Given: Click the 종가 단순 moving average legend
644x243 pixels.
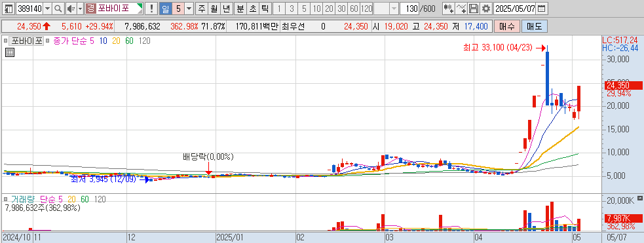Looking at the screenshot, I should click(x=73, y=41).
